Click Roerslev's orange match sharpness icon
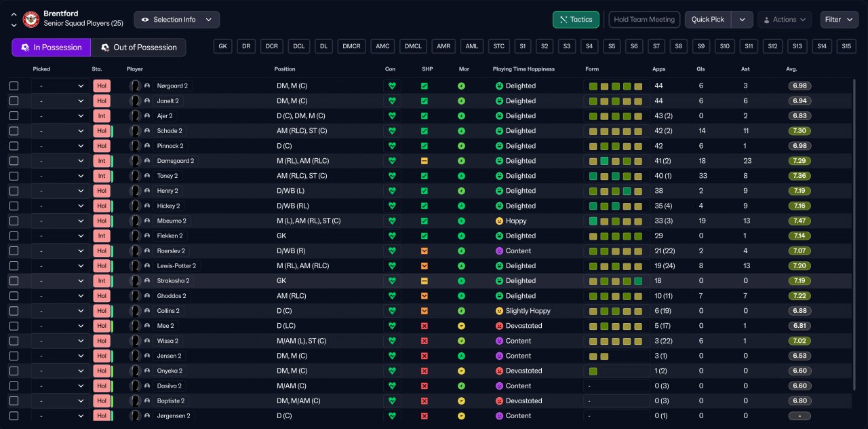The image size is (868, 429). pos(425,250)
